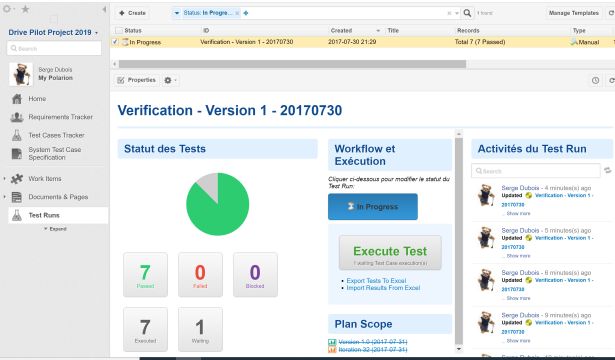615x360 pixels.
Task: Go to Home in sidebar
Action: 37,99
